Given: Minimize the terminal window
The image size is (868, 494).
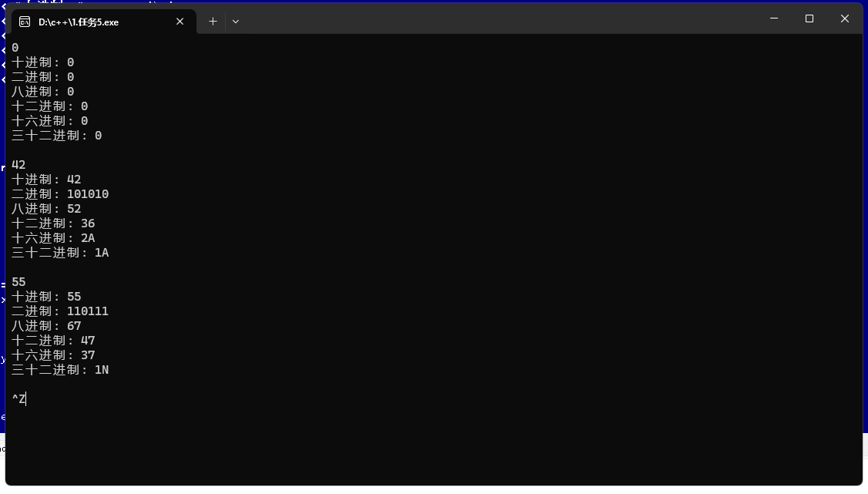Looking at the screenshot, I should point(774,18).
